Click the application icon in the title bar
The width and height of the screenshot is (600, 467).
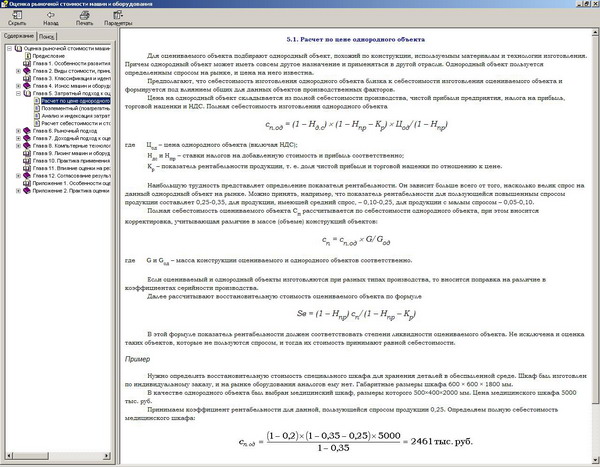4,4
